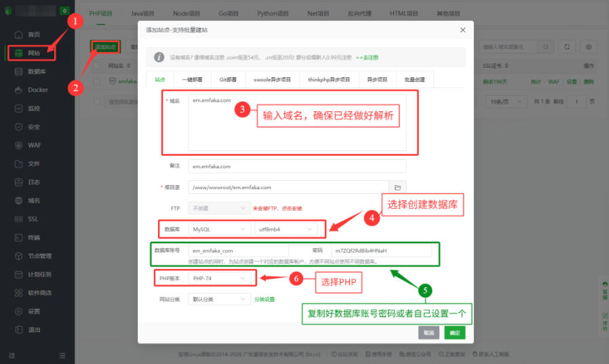Expand the FTP 不创建 dropdown
Screen dimensions: 609x364
coord(220,208)
